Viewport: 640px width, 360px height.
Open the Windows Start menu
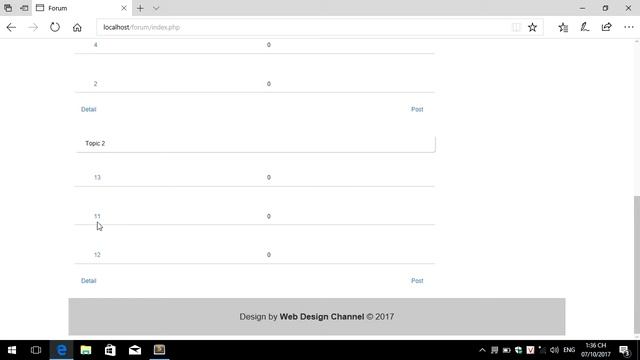(x=12, y=350)
